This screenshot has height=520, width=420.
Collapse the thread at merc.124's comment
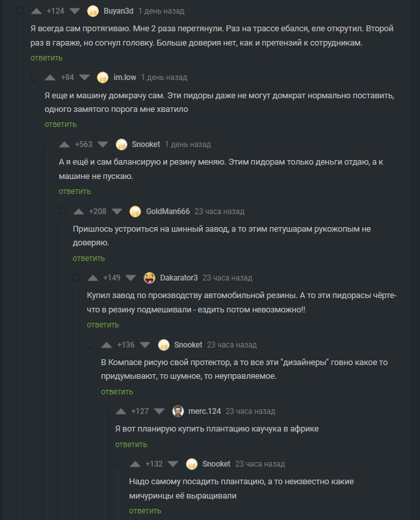point(105,411)
